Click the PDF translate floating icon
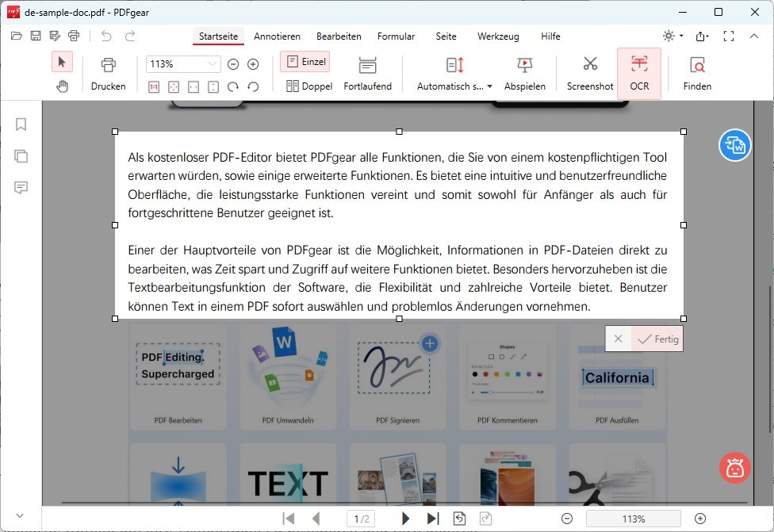This screenshot has width=774, height=532. point(734,146)
